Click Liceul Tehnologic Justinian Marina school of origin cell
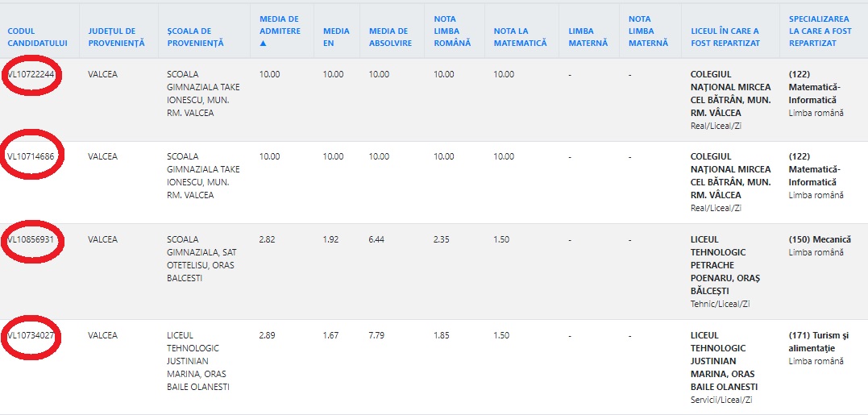This screenshot has width=868, height=415. click(198, 361)
